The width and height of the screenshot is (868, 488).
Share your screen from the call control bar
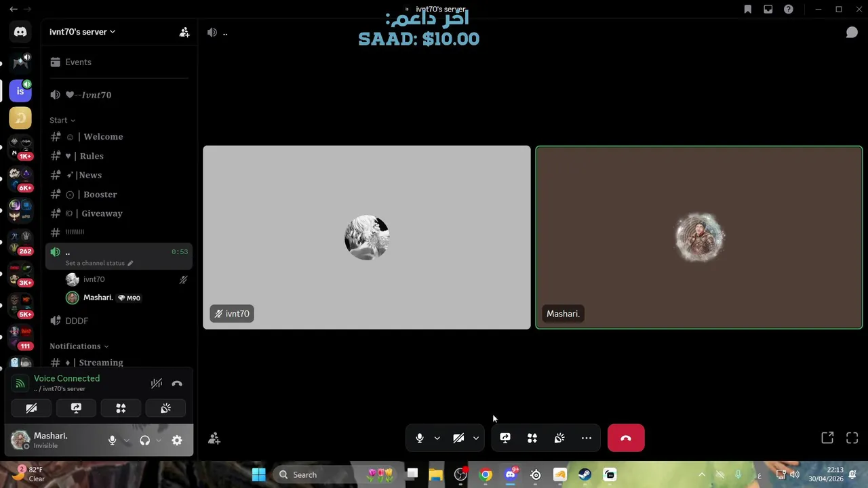(x=505, y=439)
